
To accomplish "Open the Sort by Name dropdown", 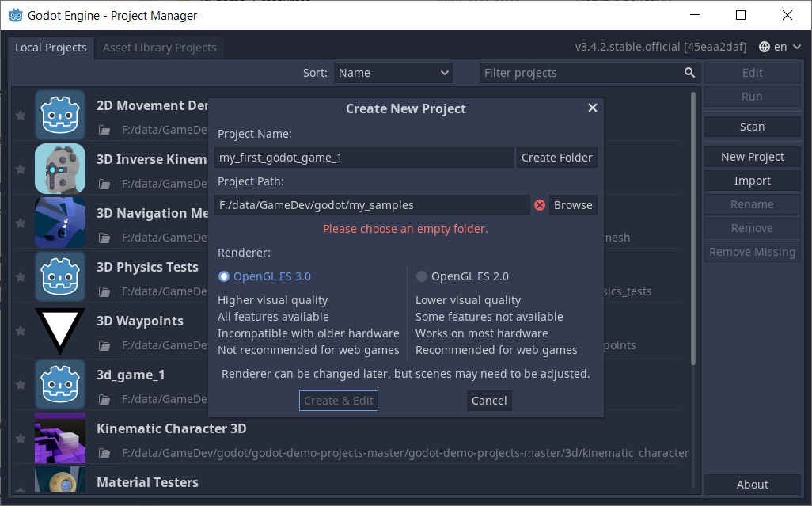I will pos(393,73).
